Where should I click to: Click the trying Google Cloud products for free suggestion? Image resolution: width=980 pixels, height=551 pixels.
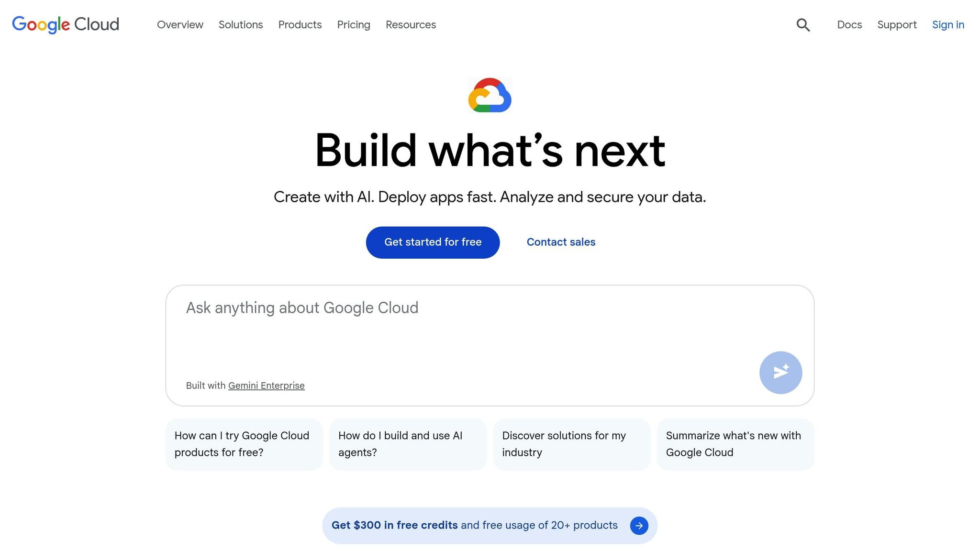point(244,444)
